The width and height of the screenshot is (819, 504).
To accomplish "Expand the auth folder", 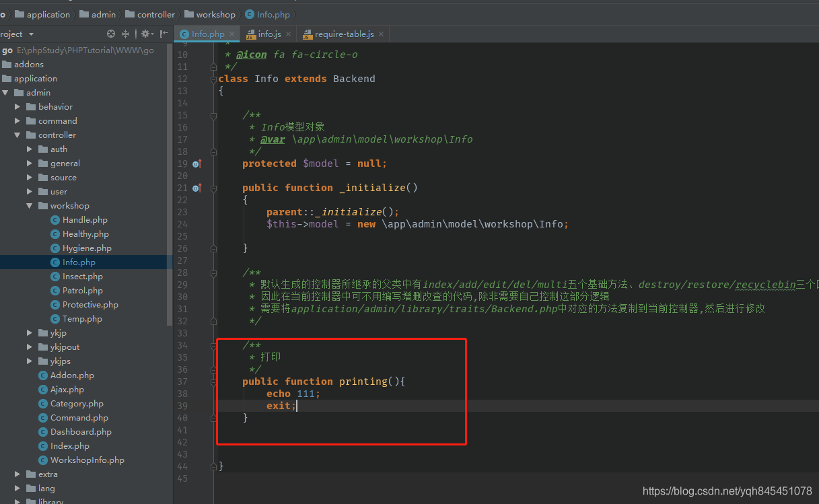I will (x=30, y=149).
